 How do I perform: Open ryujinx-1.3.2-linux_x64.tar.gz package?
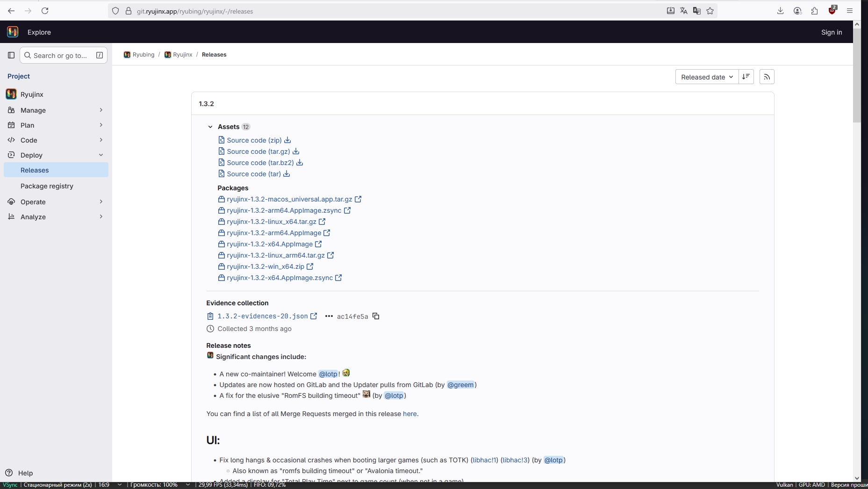coord(272,222)
